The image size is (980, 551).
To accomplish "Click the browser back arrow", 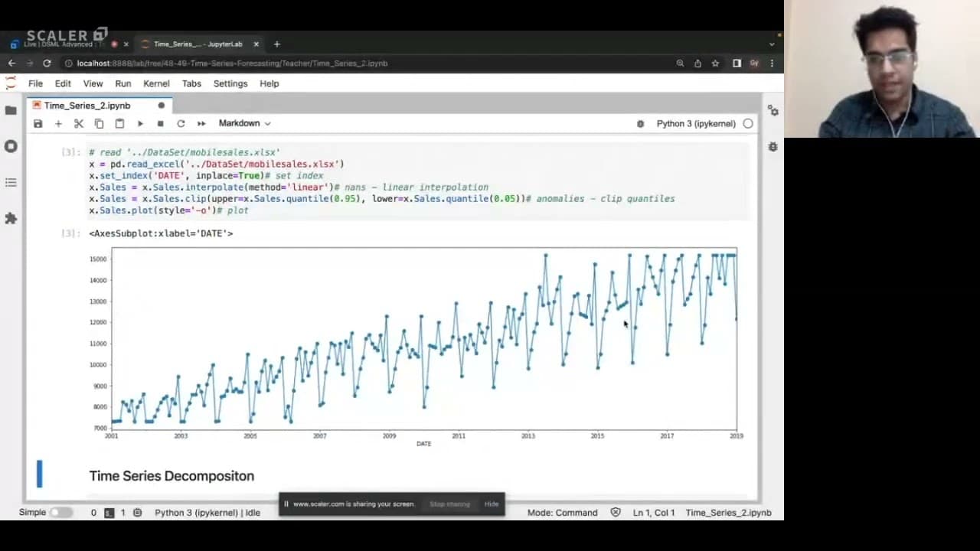I will click(11, 64).
